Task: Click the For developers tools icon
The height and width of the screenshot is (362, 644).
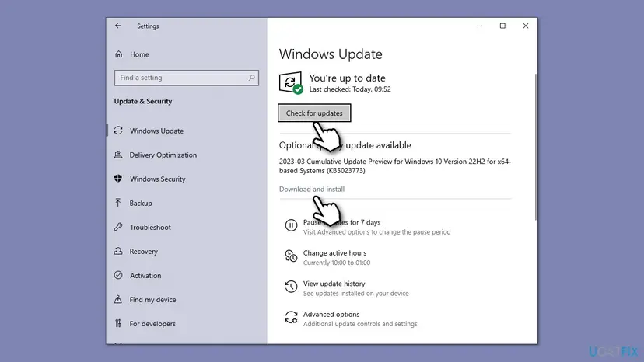Action: point(118,323)
